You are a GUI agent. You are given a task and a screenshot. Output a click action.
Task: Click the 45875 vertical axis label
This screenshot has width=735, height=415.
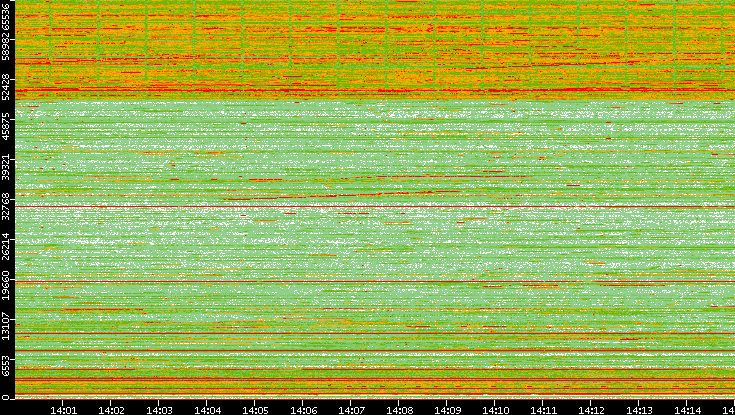point(5,125)
